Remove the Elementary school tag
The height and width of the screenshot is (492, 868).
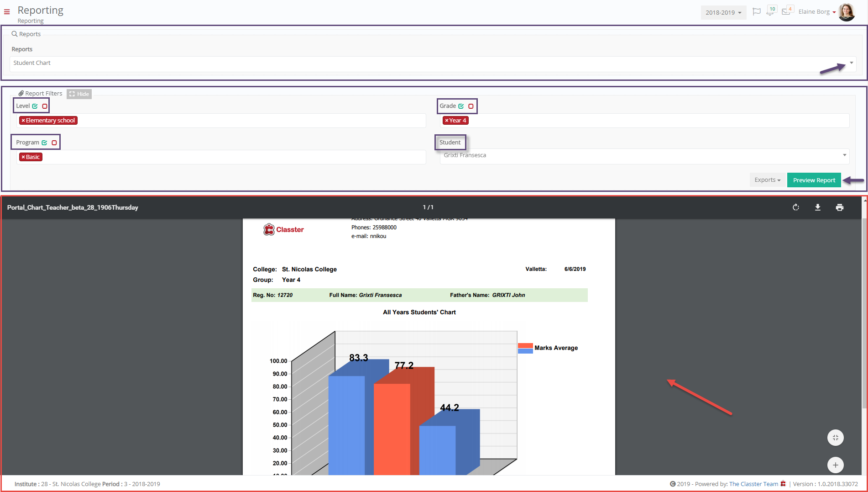[23, 121]
